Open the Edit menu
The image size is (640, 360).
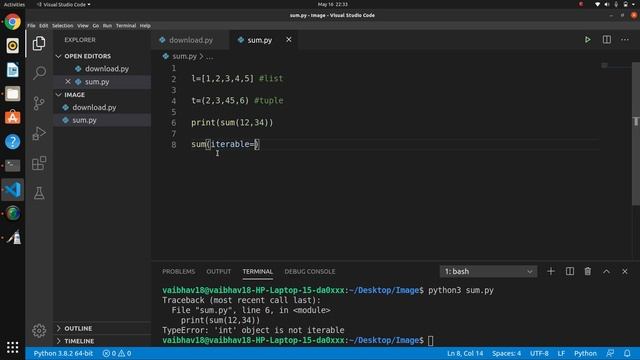(44, 25)
